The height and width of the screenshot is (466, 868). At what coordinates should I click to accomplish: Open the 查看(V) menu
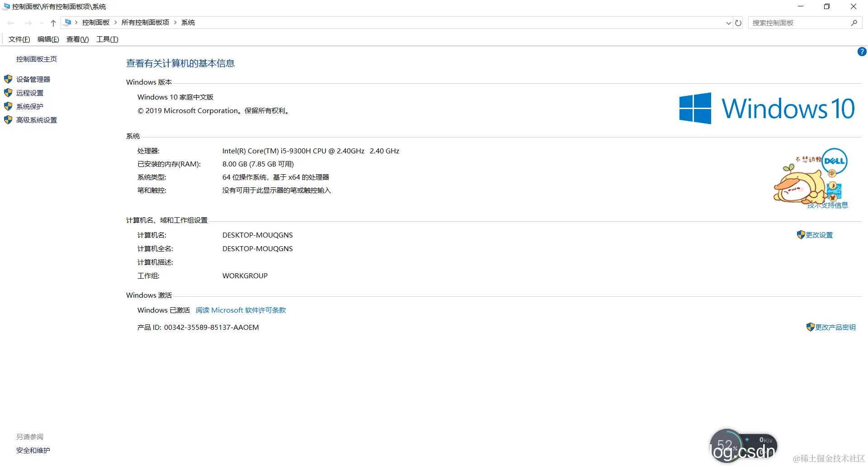coord(77,39)
